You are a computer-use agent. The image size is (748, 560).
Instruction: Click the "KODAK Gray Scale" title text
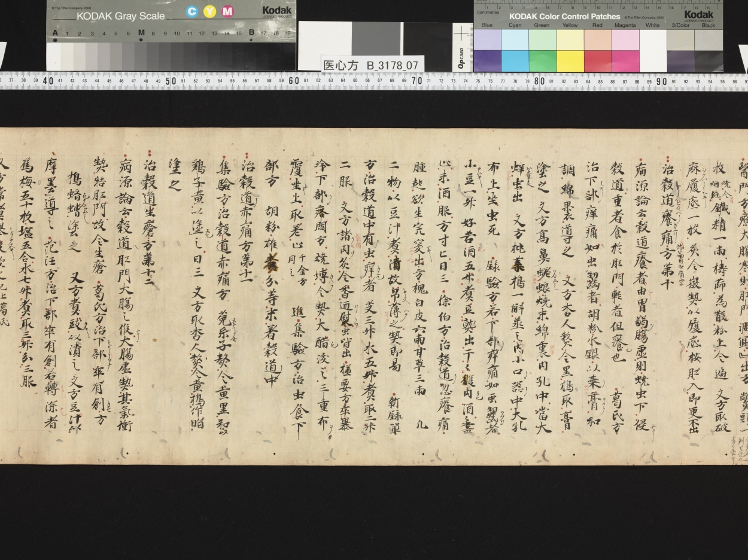(120, 16)
